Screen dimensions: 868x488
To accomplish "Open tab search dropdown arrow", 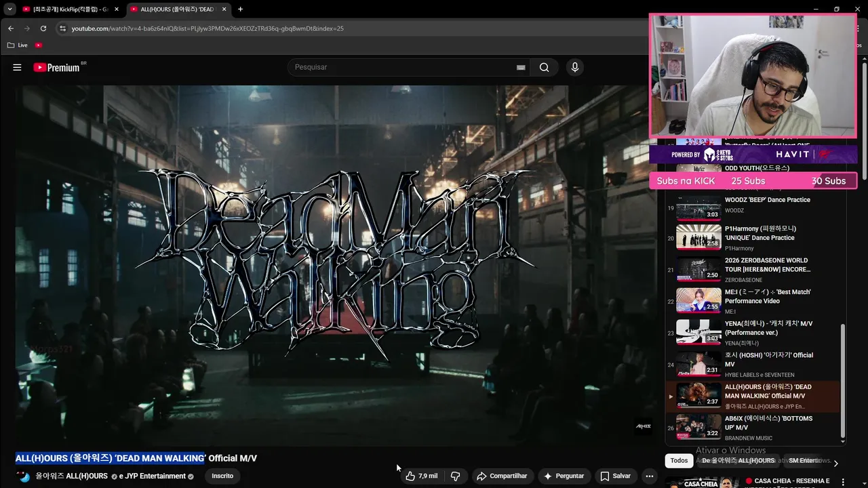I will point(9,9).
